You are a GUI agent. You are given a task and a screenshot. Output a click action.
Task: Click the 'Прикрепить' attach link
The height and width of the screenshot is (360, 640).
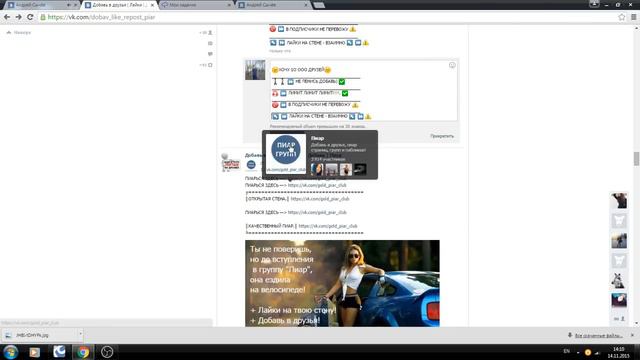[442, 136]
